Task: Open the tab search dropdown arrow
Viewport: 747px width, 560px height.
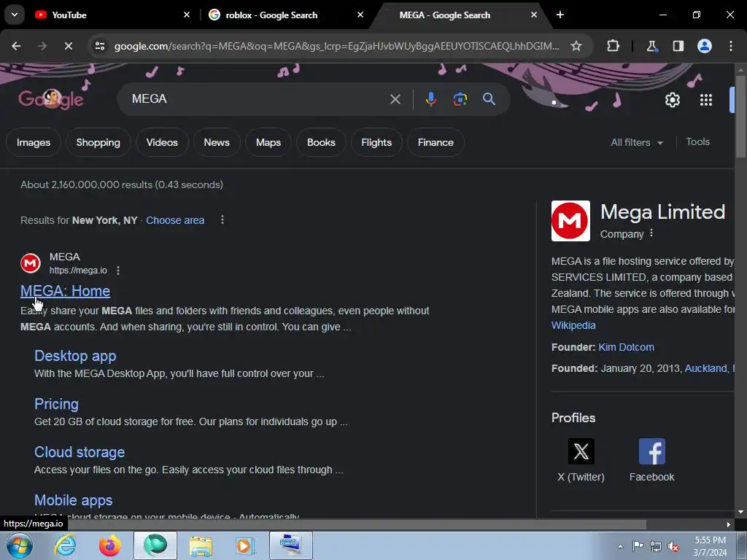Action: point(15,15)
